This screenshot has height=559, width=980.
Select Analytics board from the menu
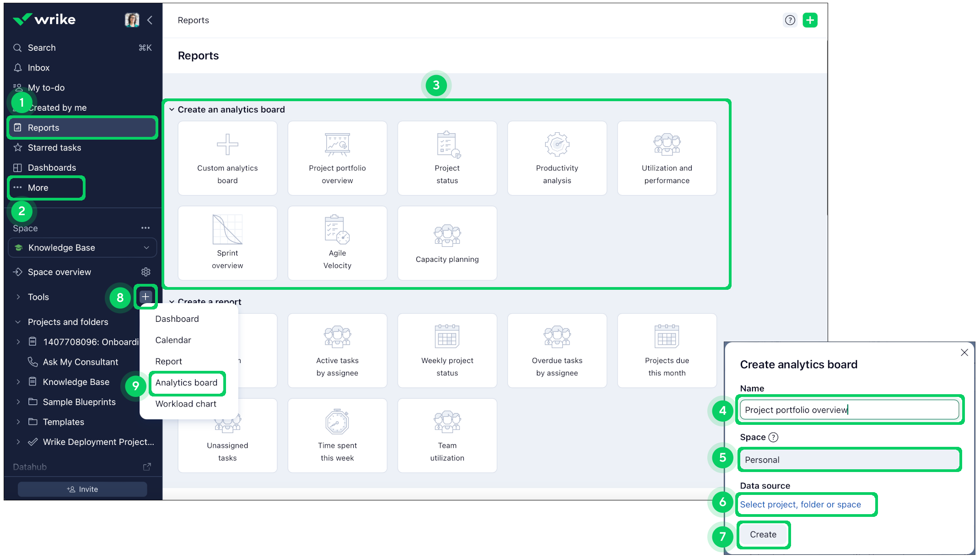click(187, 383)
